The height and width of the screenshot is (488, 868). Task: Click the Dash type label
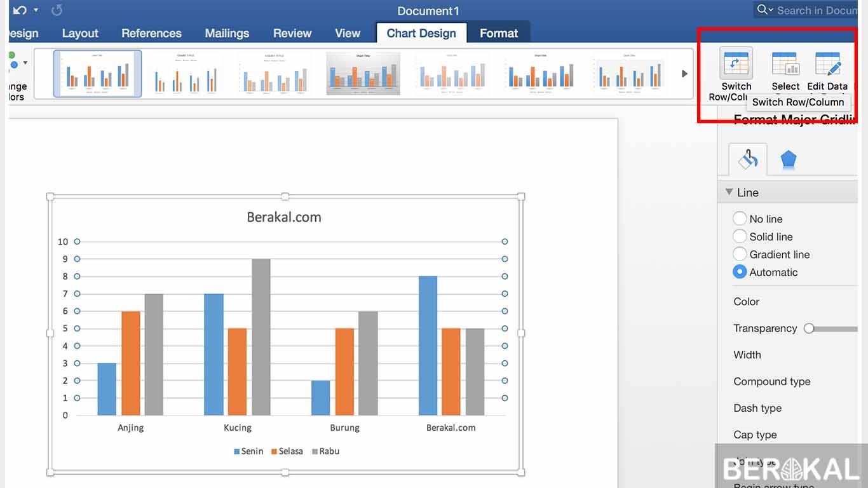pyautogui.click(x=757, y=409)
